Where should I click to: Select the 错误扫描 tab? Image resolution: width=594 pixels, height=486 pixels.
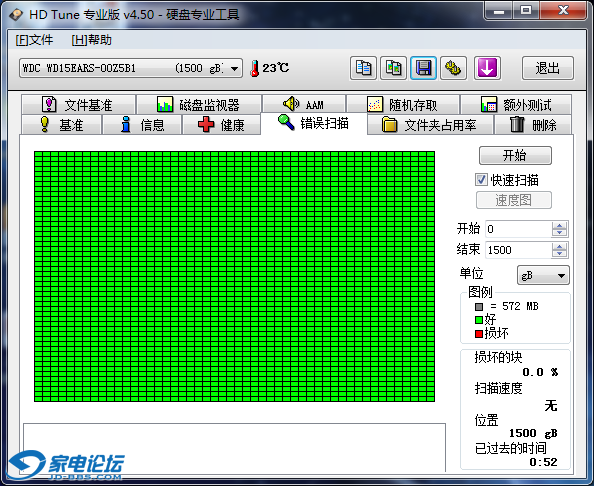click(314, 123)
